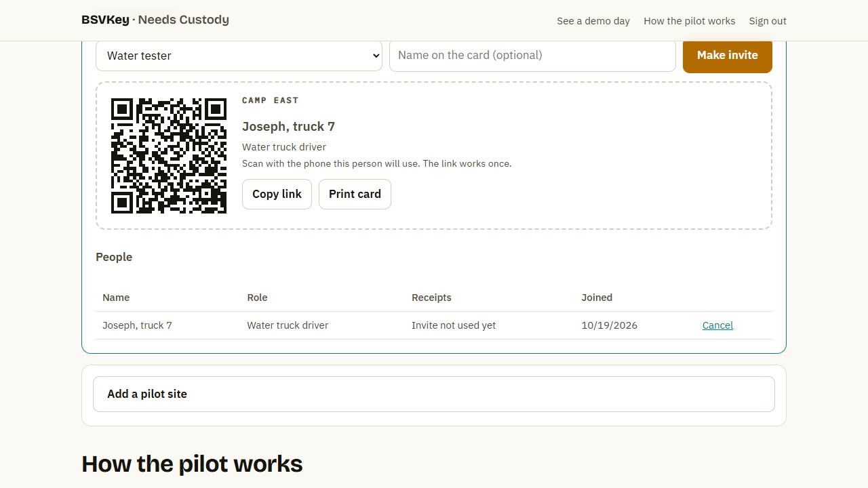Select the Role column header
Viewport: 868px width, 488px height.
pos(257,298)
